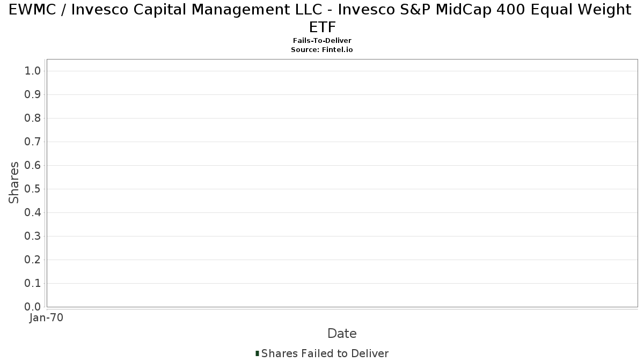Click the 0.2 y-axis tick label
The width and height of the screenshot is (644, 362).
[x=33, y=260]
